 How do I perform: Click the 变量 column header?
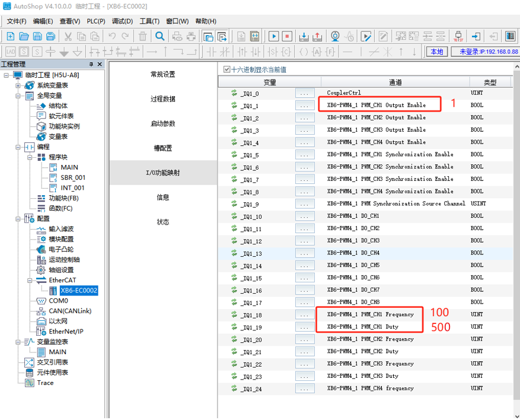270,82
